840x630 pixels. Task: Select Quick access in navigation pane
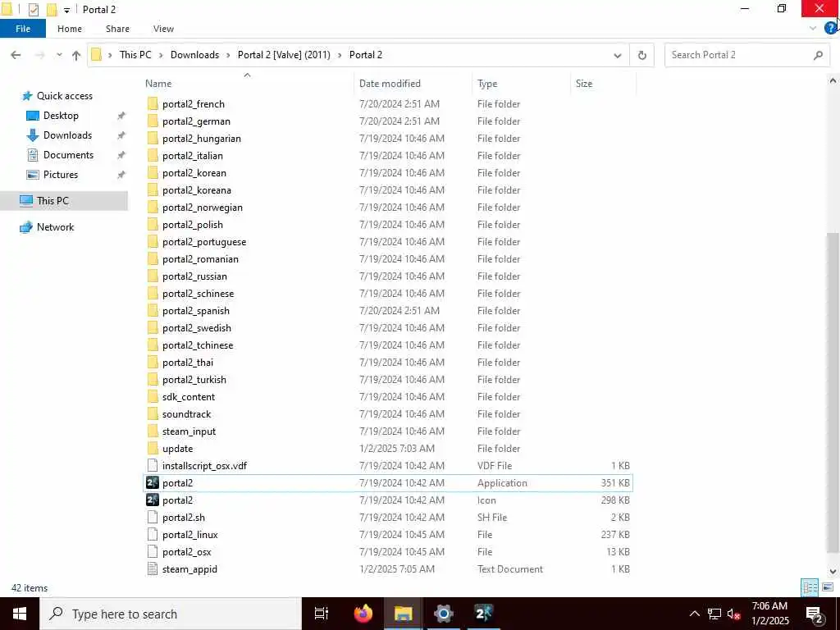click(64, 96)
